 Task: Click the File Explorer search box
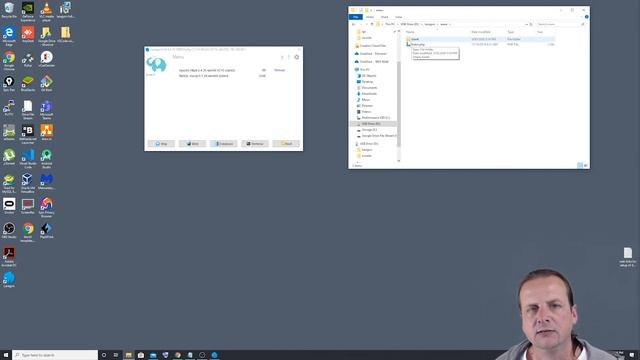click(x=560, y=24)
